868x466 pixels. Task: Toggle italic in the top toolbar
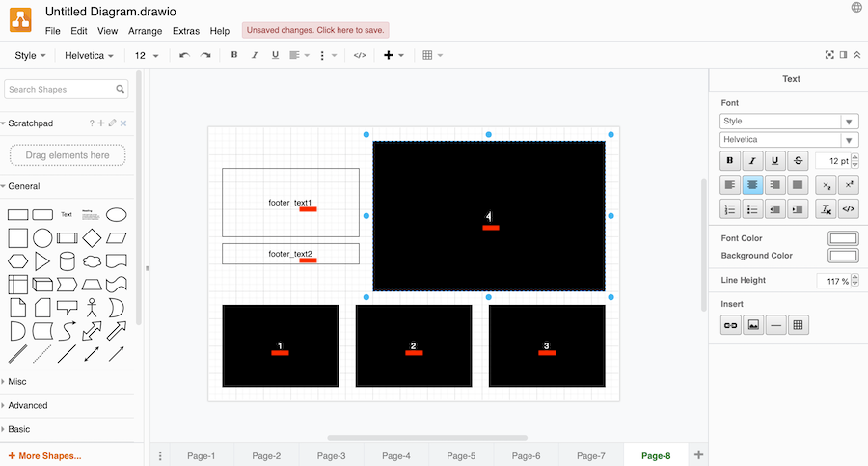coord(255,55)
